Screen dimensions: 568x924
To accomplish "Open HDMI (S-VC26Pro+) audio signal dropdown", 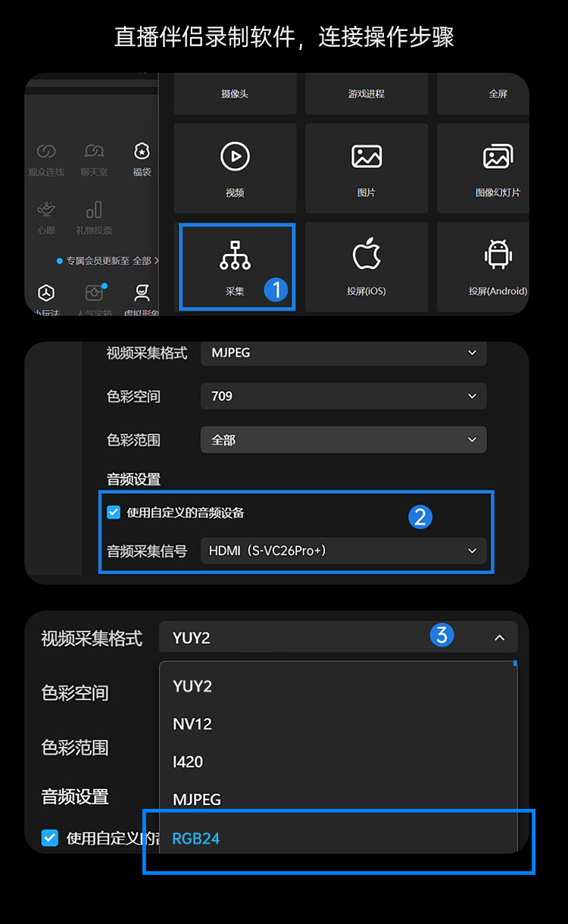I will pos(344,551).
